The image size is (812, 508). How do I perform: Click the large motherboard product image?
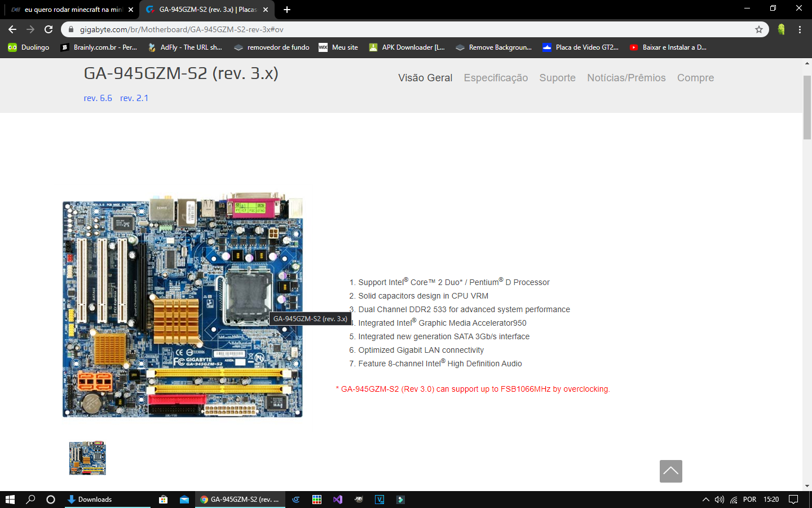click(x=183, y=305)
